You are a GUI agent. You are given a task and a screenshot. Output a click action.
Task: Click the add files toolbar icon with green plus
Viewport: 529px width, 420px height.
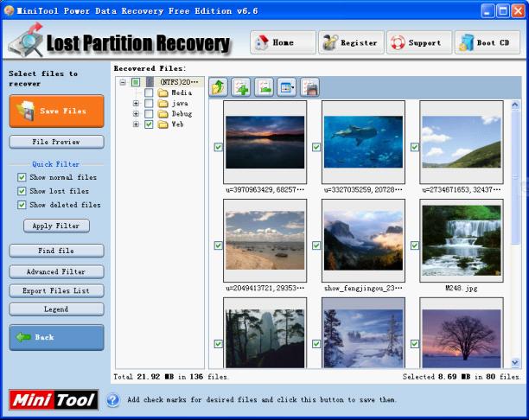click(x=241, y=87)
